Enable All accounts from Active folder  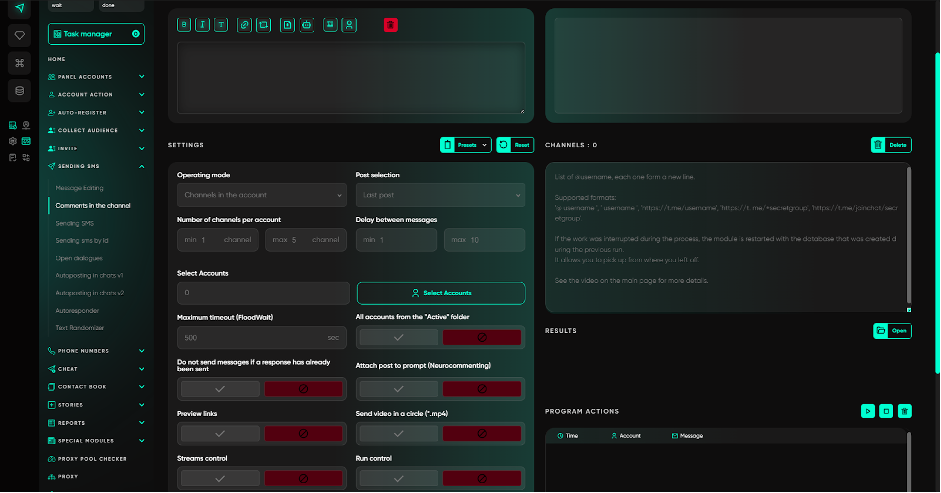[398, 337]
